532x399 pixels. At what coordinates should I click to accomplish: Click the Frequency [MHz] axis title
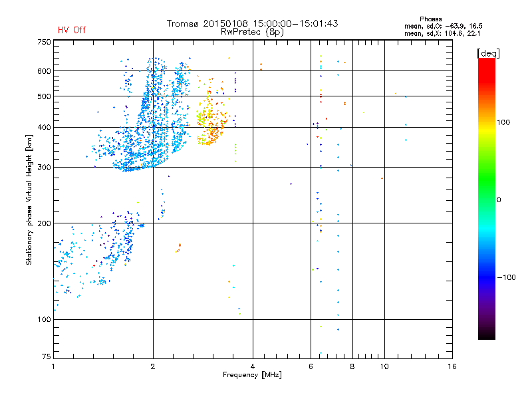tap(252, 375)
